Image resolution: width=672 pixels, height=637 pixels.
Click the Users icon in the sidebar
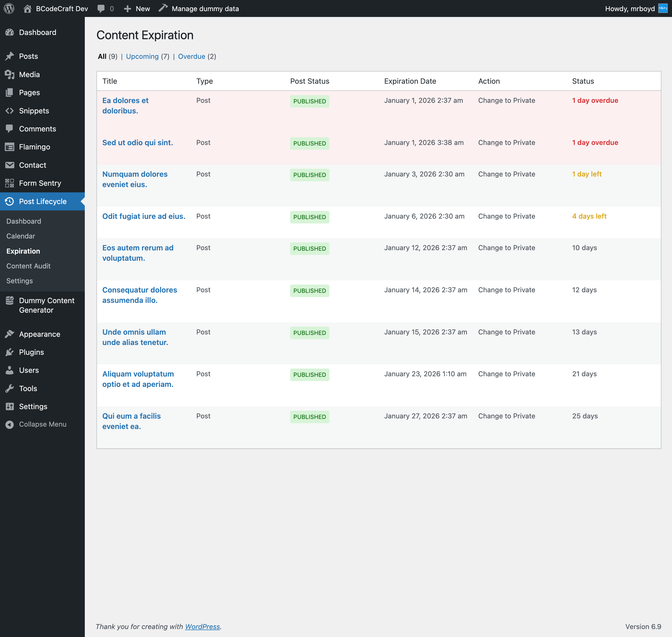(10, 370)
